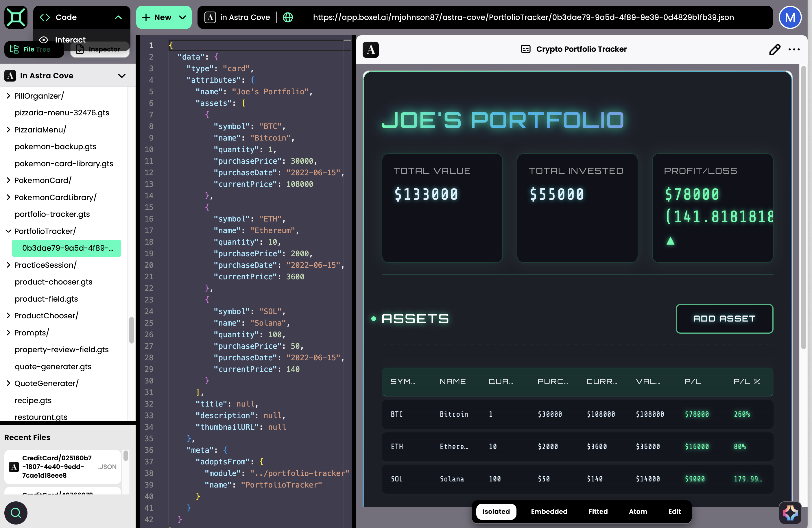Click the BTC asset row

click(x=577, y=414)
